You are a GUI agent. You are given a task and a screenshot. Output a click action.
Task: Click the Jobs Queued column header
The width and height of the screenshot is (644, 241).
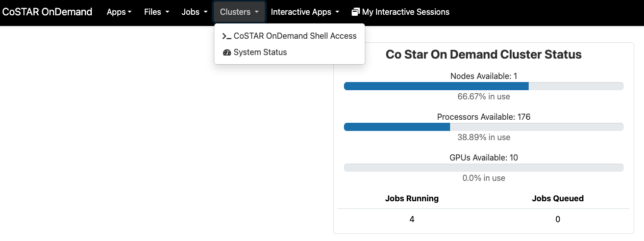(557, 198)
